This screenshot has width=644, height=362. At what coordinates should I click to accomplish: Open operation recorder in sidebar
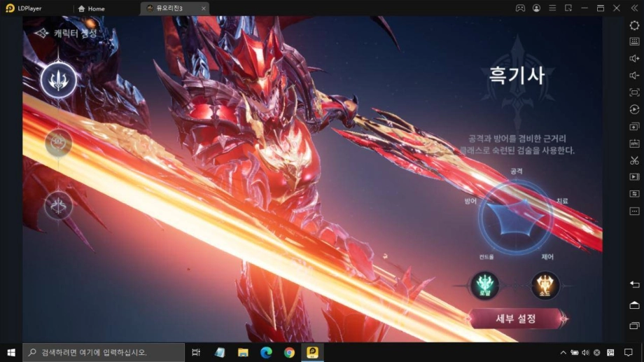coord(635,109)
